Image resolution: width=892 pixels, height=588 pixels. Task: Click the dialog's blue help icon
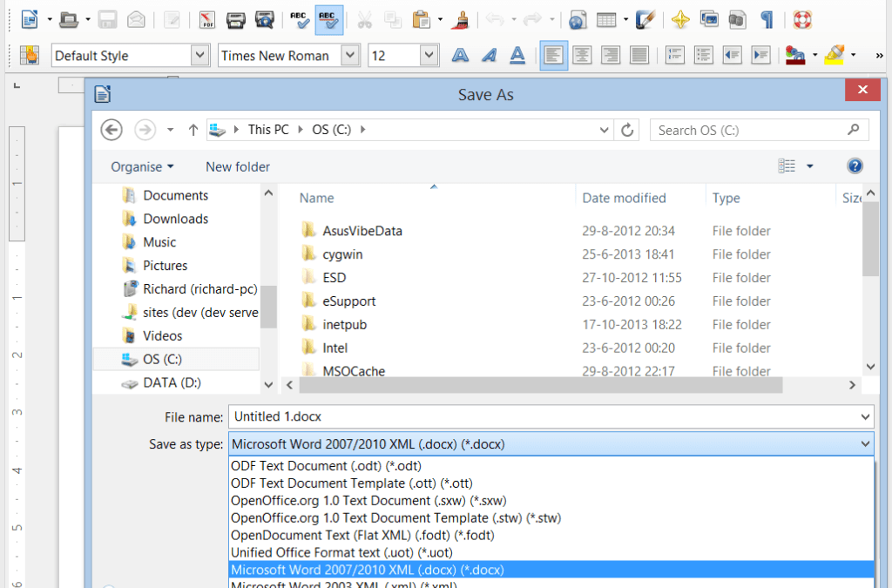(855, 166)
